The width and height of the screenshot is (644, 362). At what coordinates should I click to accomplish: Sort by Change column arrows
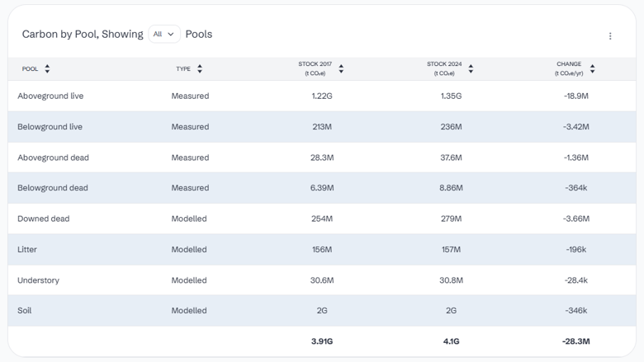click(592, 69)
